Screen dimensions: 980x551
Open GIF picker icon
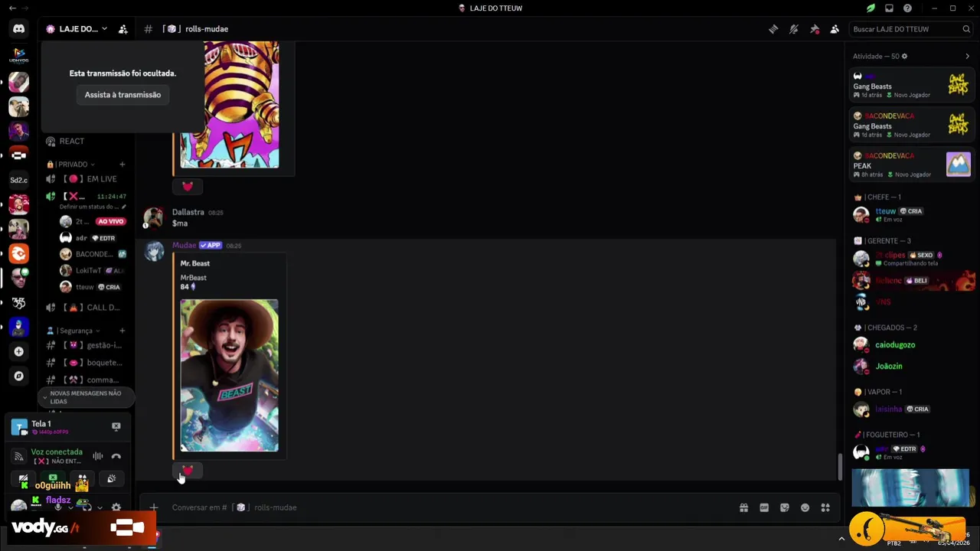point(764,507)
